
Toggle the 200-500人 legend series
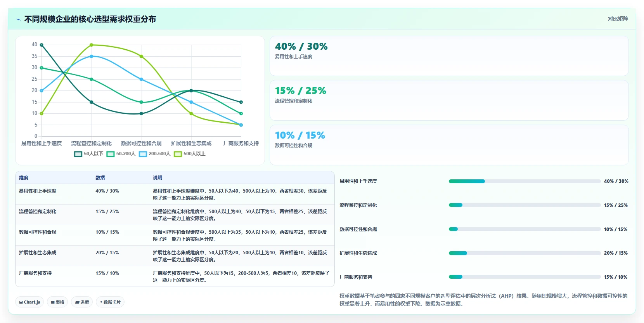(x=155, y=154)
